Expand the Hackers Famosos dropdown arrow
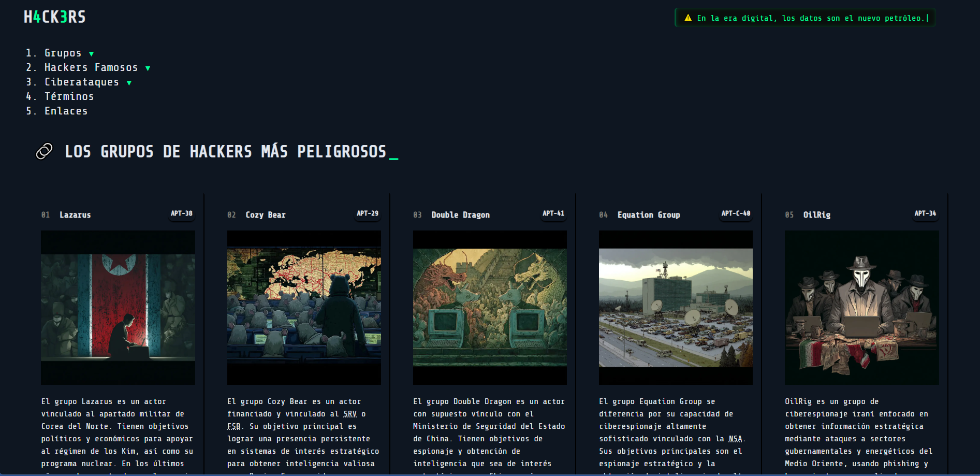980x476 pixels. [x=148, y=68]
